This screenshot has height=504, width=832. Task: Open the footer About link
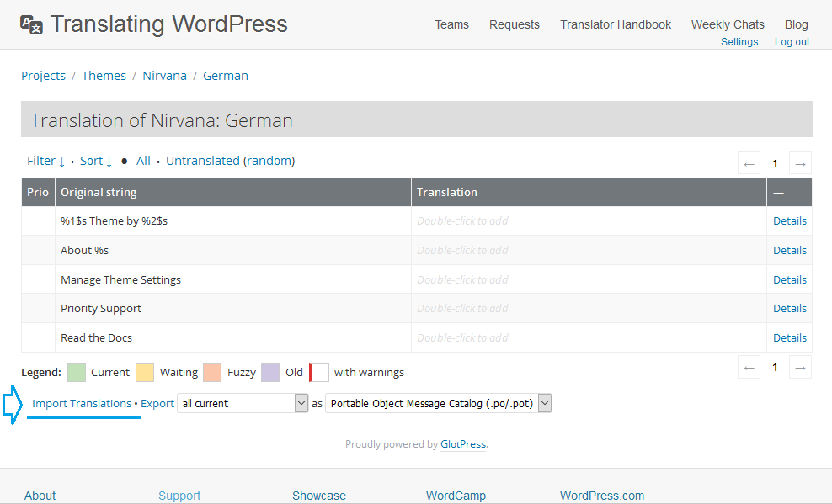(40, 496)
